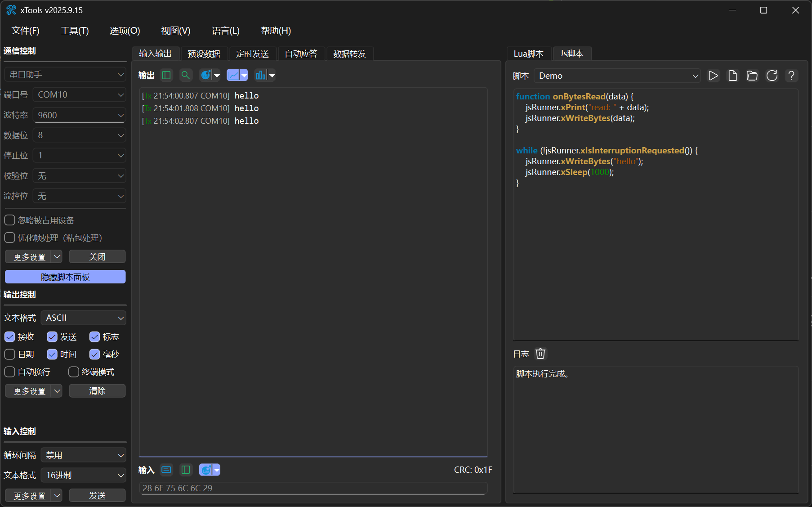The image size is (812, 507).
Task: Toggle input panel layout icon
Action: tap(186, 470)
